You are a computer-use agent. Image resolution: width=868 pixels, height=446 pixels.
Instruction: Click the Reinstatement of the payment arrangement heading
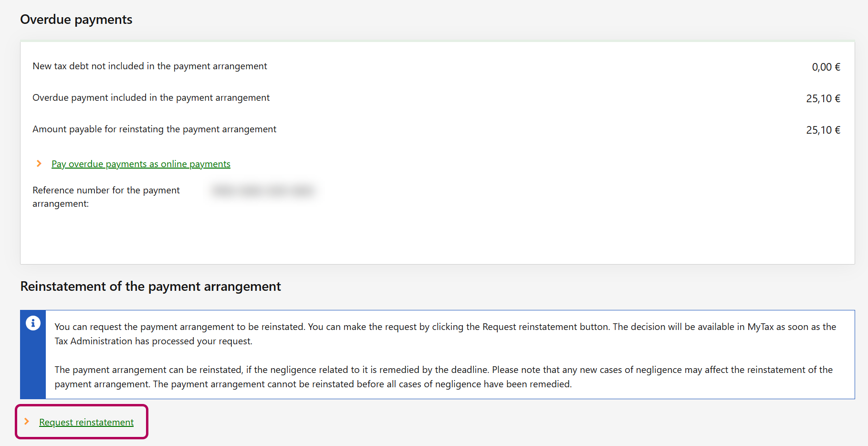pyautogui.click(x=150, y=287)
